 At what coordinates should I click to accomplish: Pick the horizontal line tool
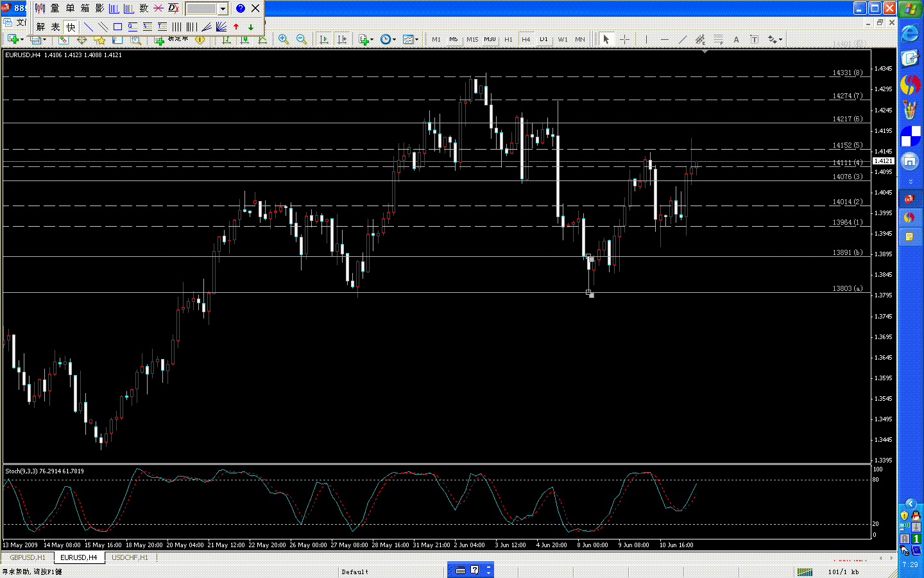[664, 39]
